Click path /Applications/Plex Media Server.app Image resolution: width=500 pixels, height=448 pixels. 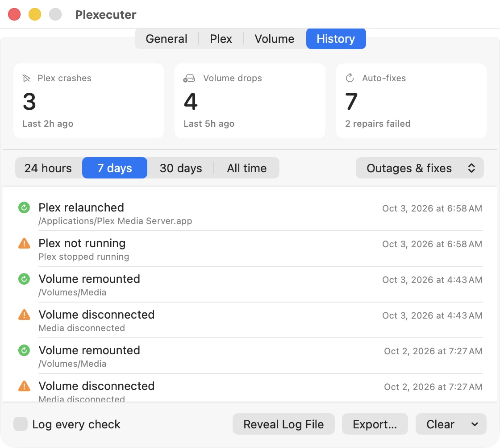[x=115, y=221]
